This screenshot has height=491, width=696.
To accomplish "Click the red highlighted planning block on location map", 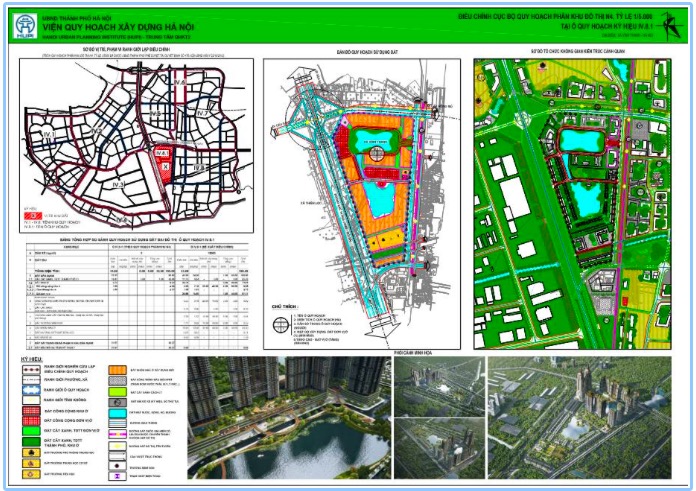I will (164, 163).
